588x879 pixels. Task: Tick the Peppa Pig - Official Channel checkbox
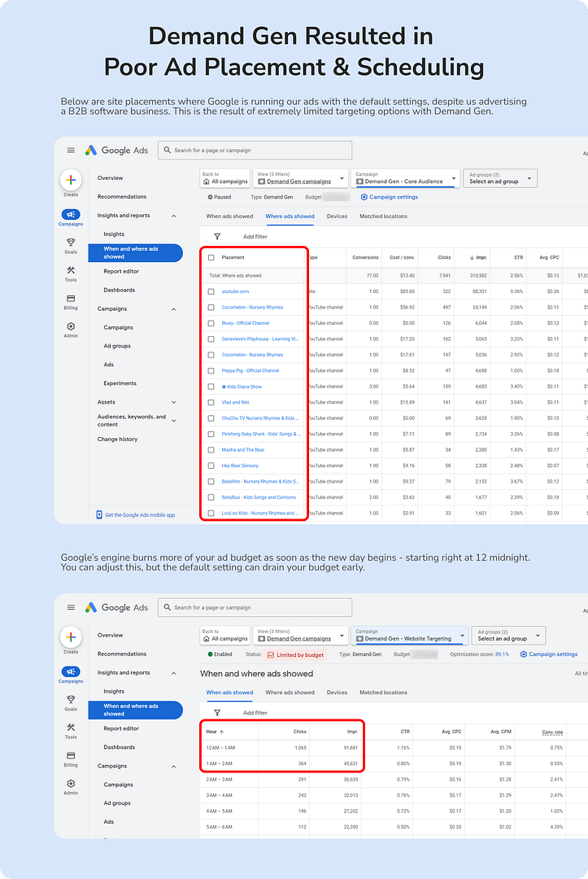coord(211,370)
